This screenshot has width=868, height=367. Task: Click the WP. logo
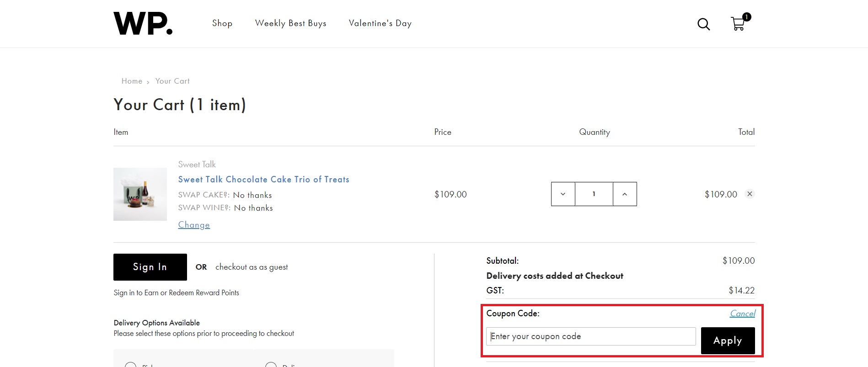point(143,23)
